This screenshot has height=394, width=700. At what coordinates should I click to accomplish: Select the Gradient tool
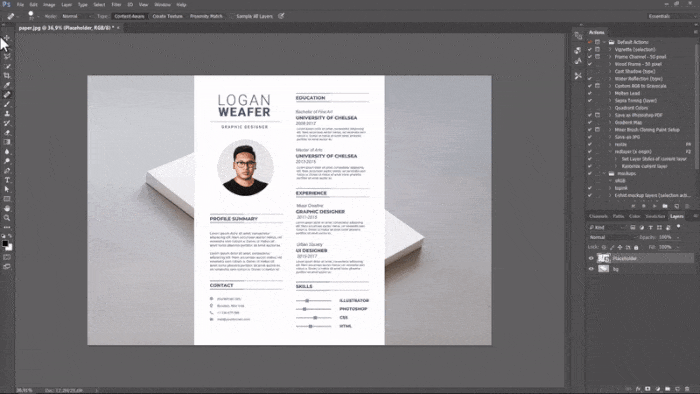(x=7, y=142)
